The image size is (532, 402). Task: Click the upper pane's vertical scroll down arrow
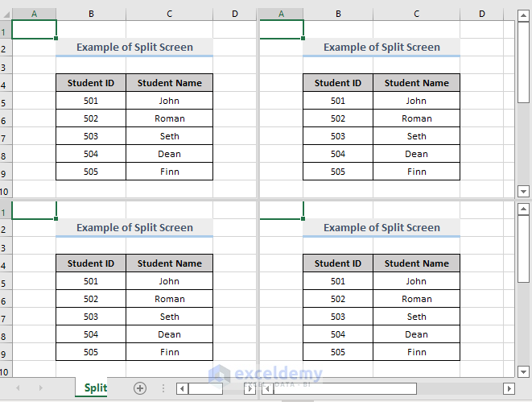point(523,191)
